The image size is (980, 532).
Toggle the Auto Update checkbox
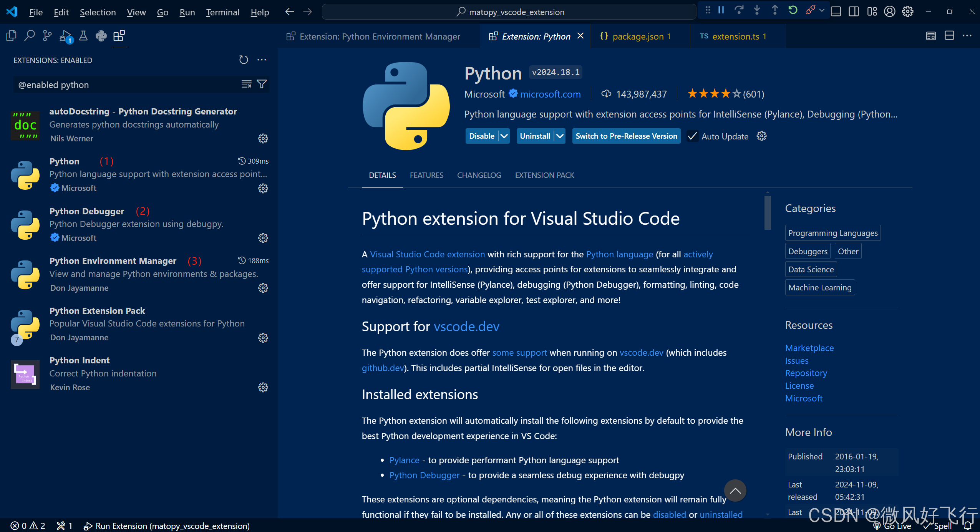[x=692, y=136]
